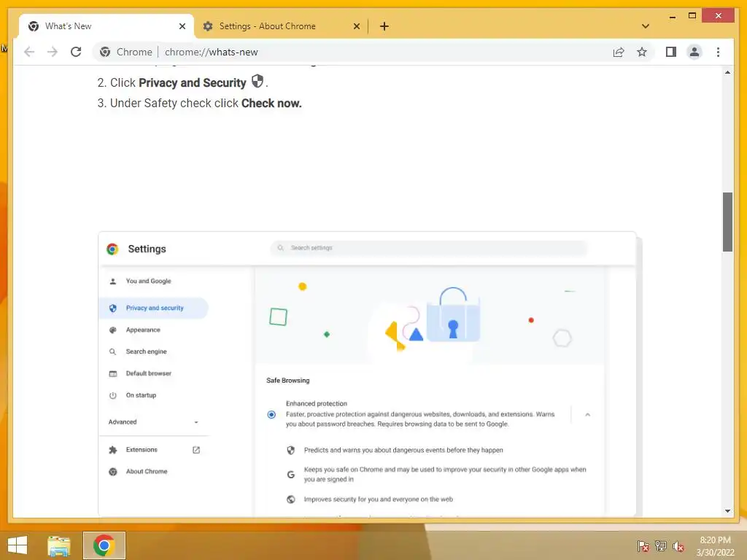The height and width of the screenshot is (560, 747).
Task: Select Privacy and security in the sidebar
Action: (x=155, y=308)
